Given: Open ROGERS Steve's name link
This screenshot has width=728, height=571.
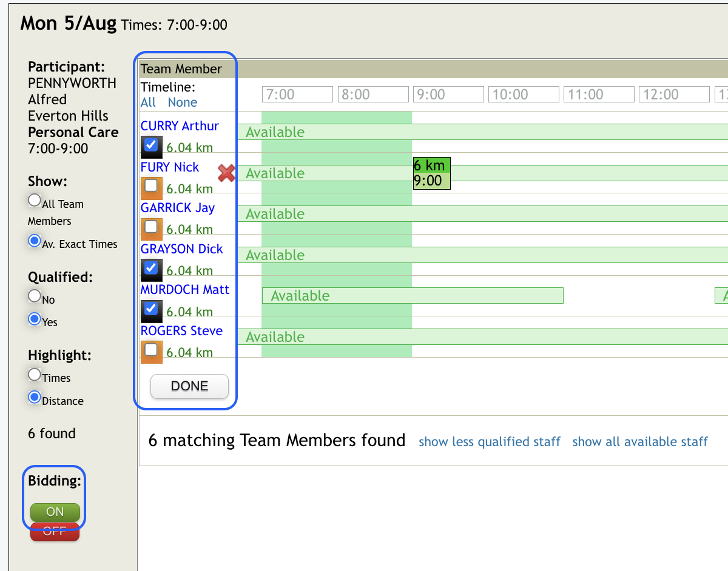Looking at the screenshot, I should point(181,331).
